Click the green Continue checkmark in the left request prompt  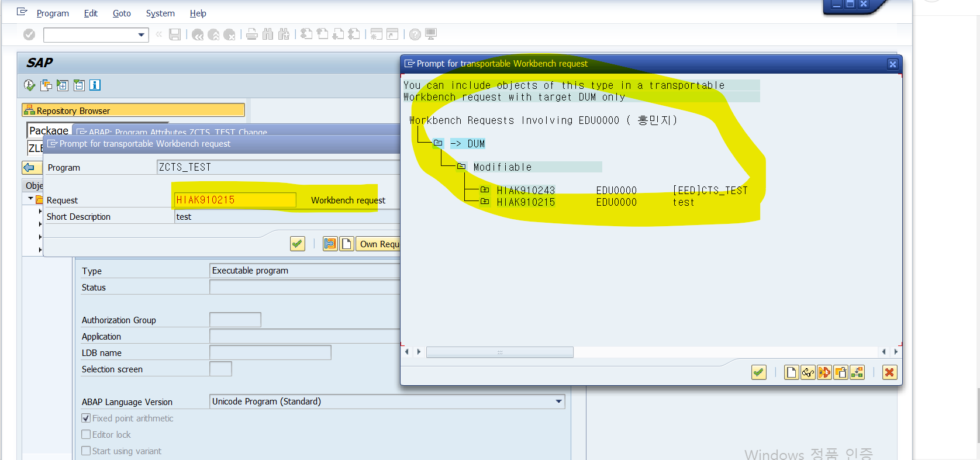point(298,244)
